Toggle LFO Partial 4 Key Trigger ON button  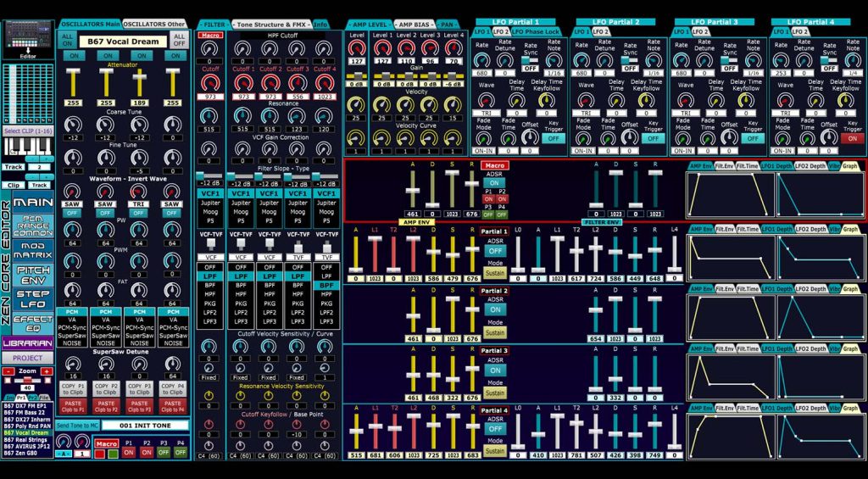[850, 138]
